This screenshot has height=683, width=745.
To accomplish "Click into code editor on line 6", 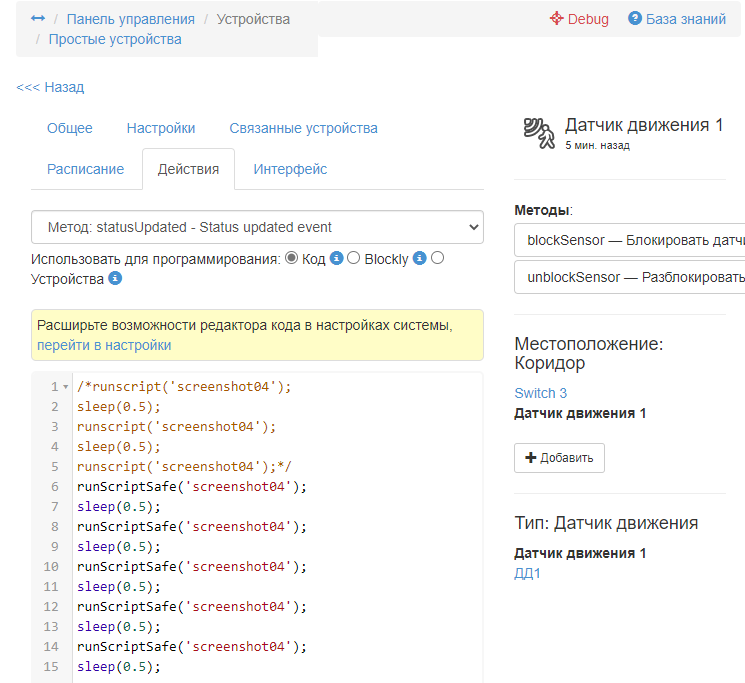I will click(192, 487).
